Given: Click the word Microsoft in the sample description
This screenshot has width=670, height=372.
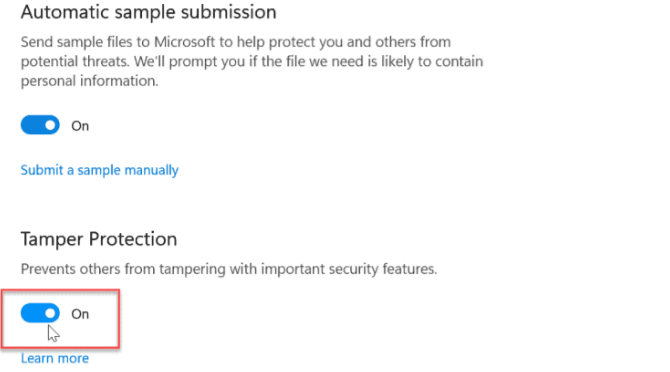Looking at the screenshot, I should point(184,42).
